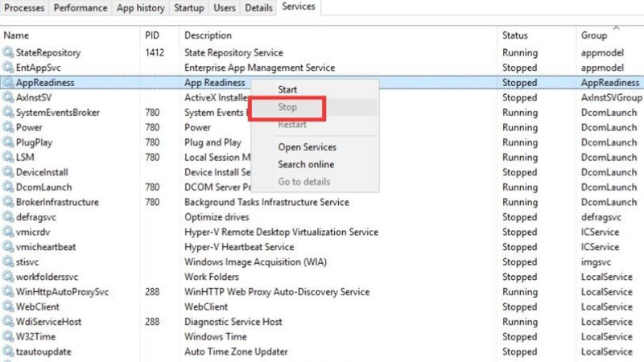Open the Users tab
The image size is (644, 362).
coord(225,8)
